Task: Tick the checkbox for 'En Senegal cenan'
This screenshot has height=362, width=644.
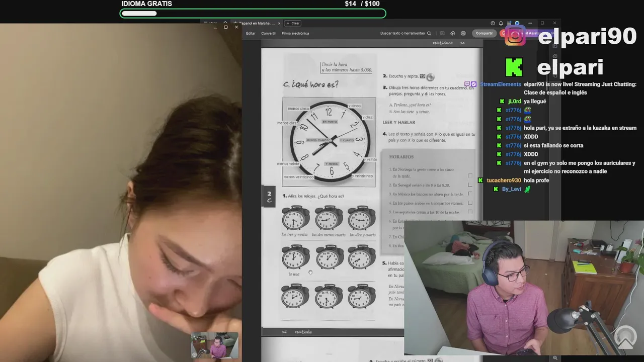Action: coord(470,185)
